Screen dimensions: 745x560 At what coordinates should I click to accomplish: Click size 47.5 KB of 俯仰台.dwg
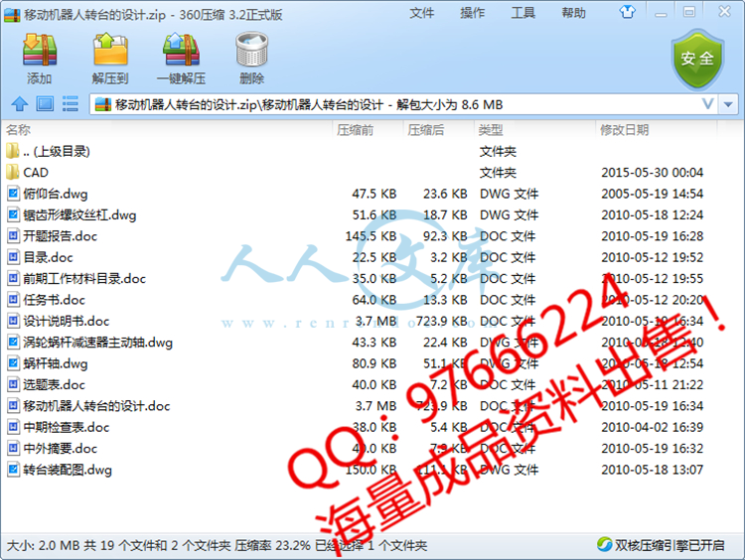[373, 194]
